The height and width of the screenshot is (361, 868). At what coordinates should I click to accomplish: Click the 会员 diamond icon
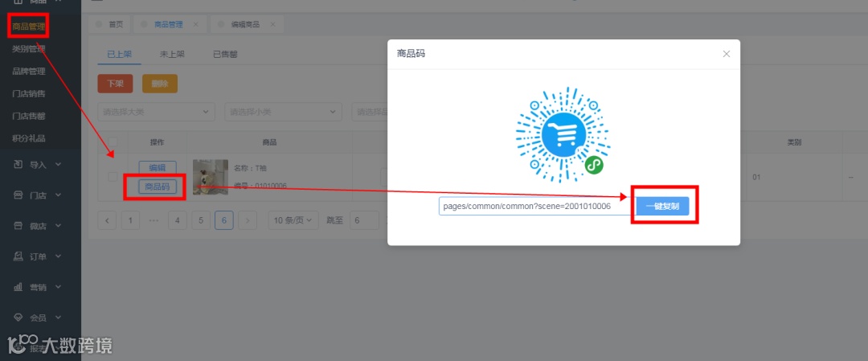tap(18, 318)
